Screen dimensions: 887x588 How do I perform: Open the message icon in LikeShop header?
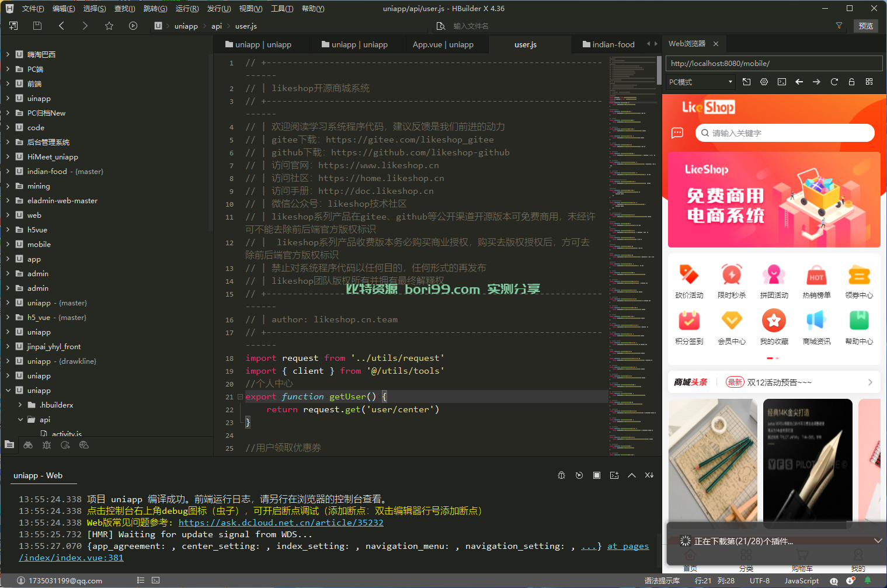click(677, 133)
